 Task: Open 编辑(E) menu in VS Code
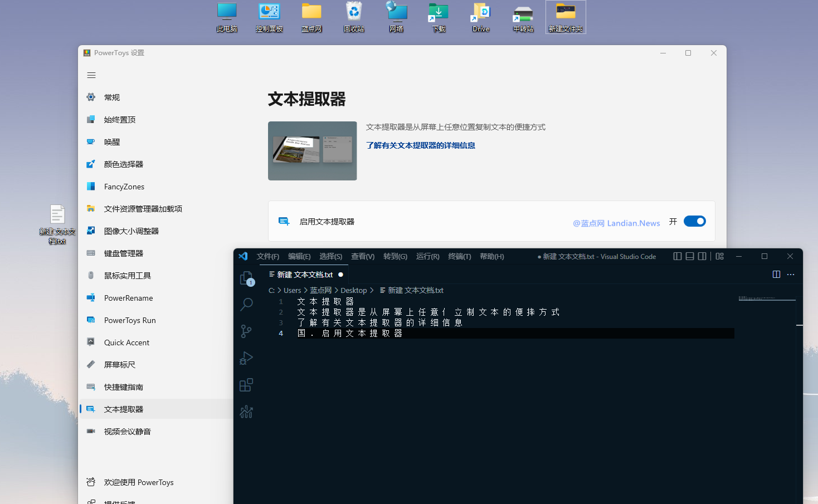click(x=299, y=256)
